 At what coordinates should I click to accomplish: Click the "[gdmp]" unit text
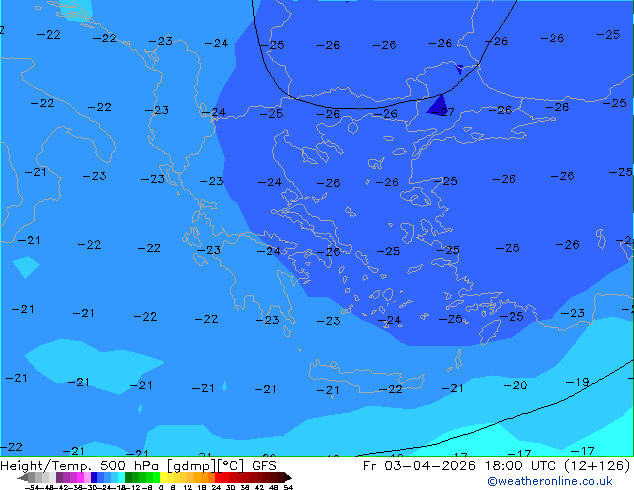pos(190,466)
